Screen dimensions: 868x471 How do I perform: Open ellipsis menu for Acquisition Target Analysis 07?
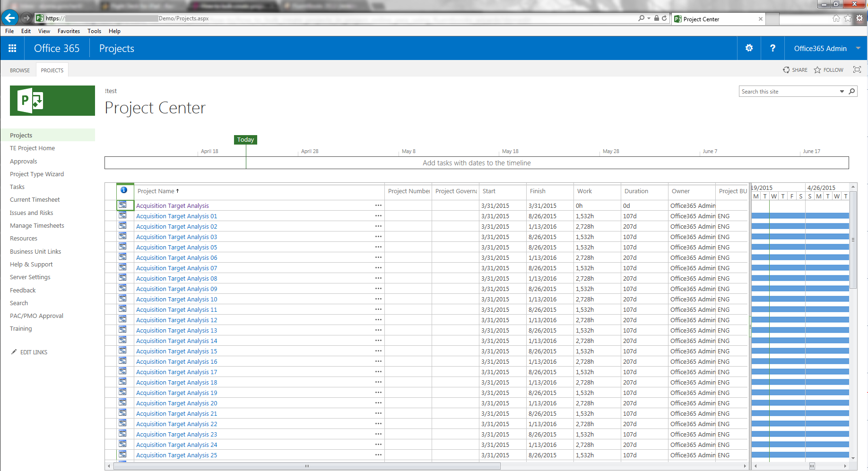378,268
